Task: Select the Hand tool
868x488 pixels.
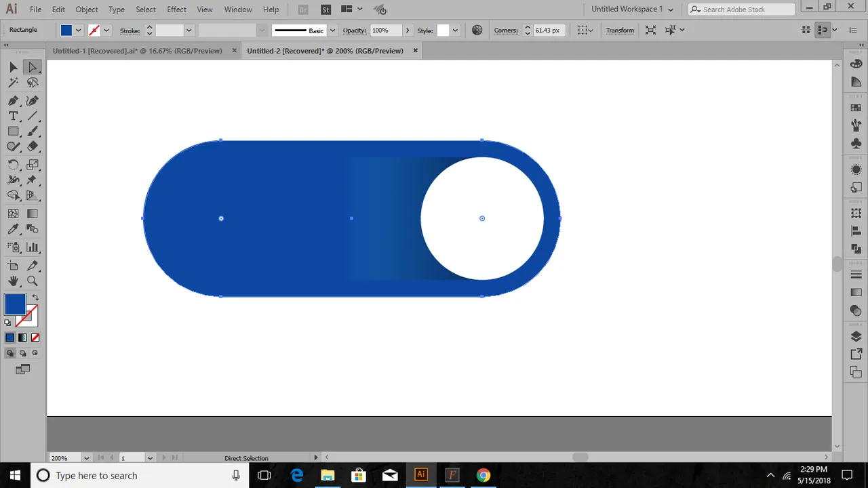Action: click(x=13, y=281)
